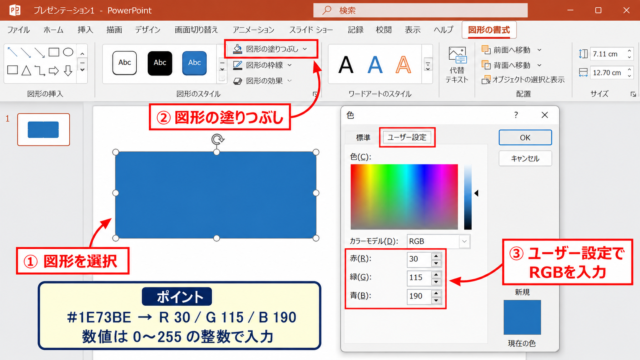Increase the 緑(G) value with up spinner
Screen dimensions: 640x360
point(436,274)
